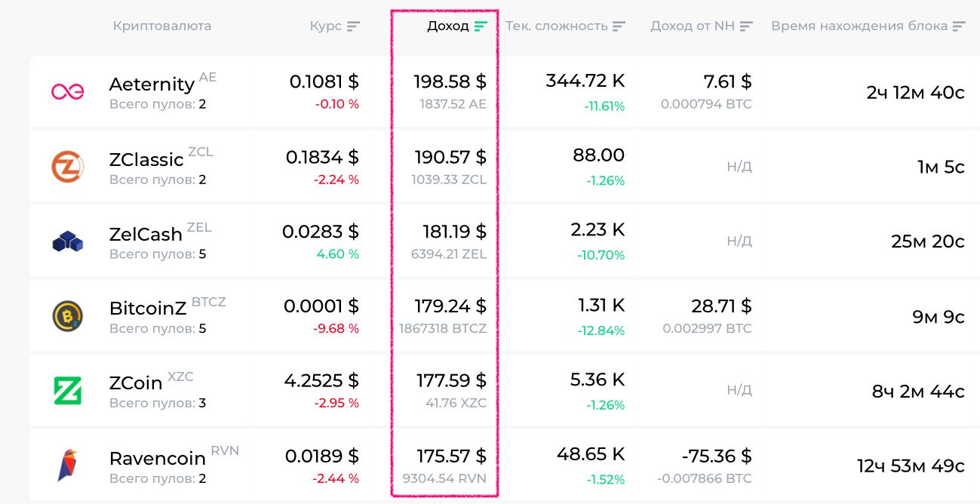Click the 0.0283 $ rate value

(x=321, y=232)
